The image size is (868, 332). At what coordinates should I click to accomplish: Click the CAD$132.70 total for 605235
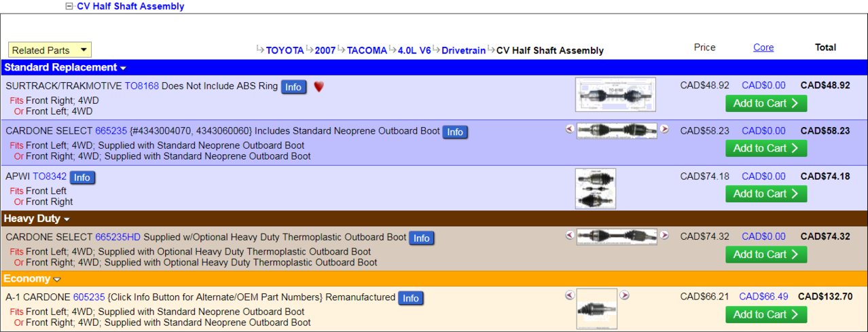point(824,297)
